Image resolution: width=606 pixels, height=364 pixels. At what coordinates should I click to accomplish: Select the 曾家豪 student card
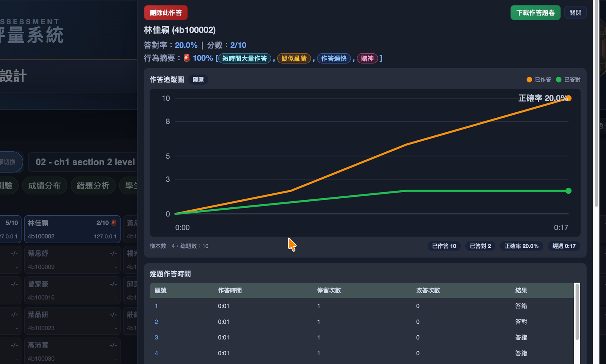(x=72, y=291)
